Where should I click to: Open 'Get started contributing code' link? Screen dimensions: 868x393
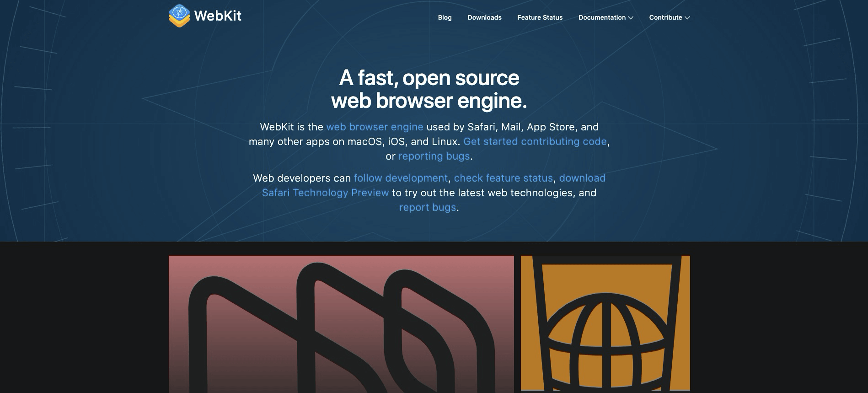[535, 141]
